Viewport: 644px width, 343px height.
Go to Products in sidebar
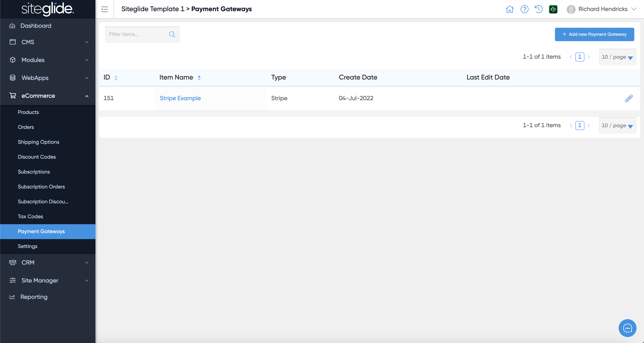click(x=28, y=112)
